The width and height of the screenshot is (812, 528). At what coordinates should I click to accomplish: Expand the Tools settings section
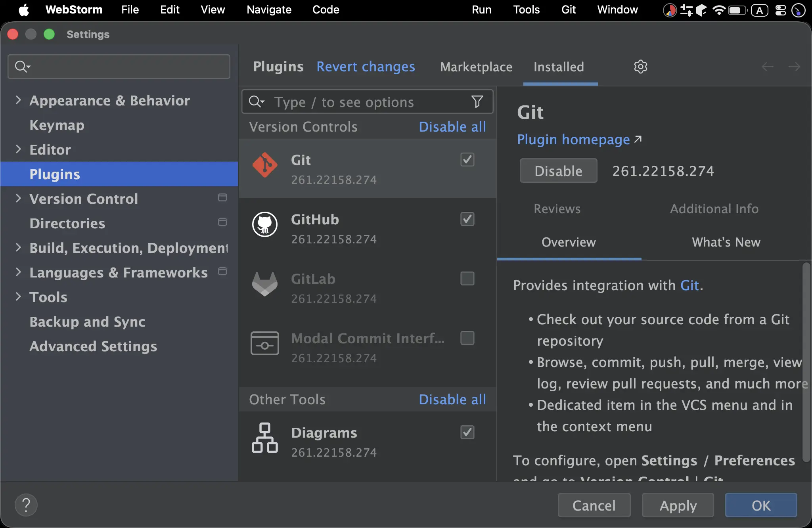pyautogui.click(x=18, y=297)
